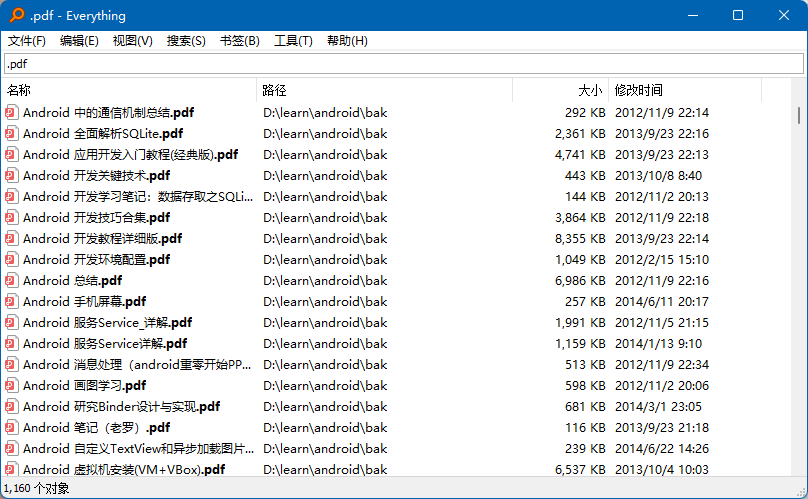Select file Android 开发教程详细版.pdf

[x=102, y=239]
